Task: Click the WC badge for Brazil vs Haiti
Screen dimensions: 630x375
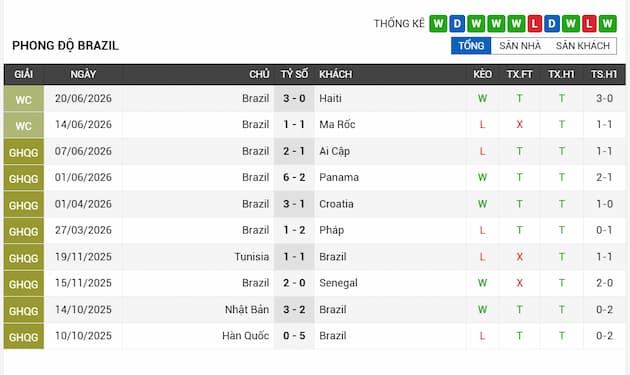Action: tap(24, 99)
